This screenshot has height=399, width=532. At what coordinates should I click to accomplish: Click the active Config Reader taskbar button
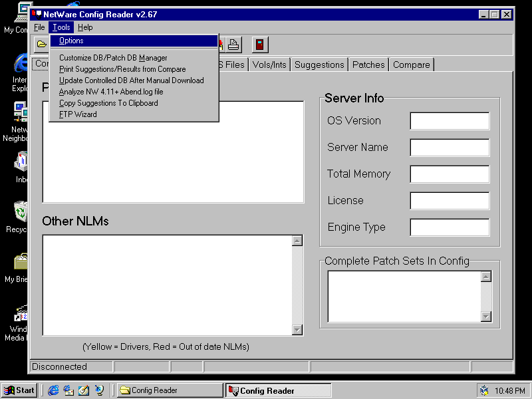(x=278, y=390)
